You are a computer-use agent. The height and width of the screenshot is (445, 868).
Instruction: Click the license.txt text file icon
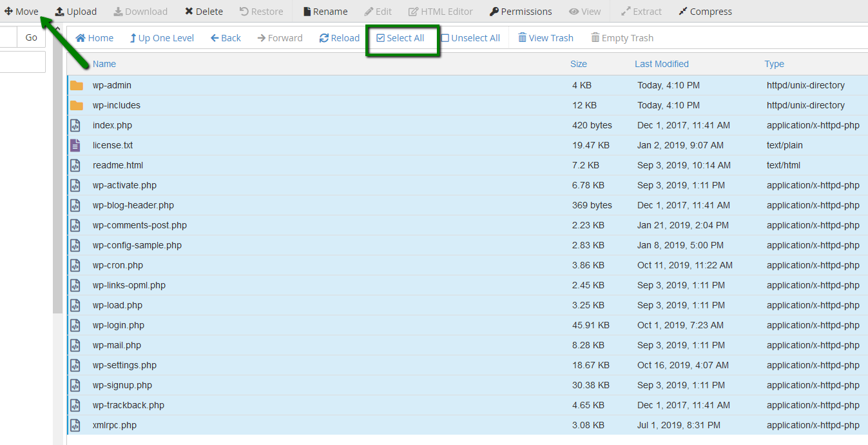[75, 145]
